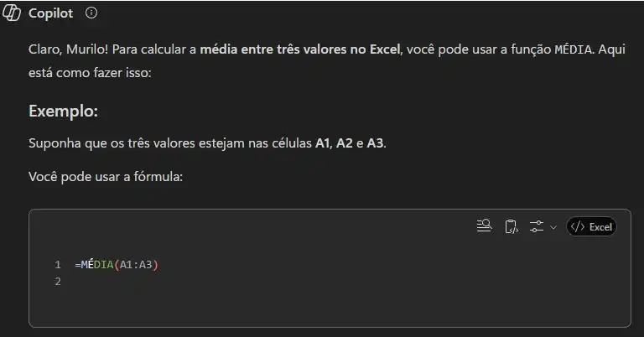Click the inline MÉDIA function code

coord(574,49)
